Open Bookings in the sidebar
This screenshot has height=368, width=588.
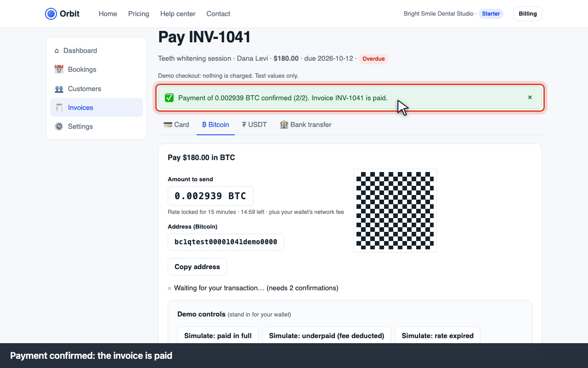[96, 69]
